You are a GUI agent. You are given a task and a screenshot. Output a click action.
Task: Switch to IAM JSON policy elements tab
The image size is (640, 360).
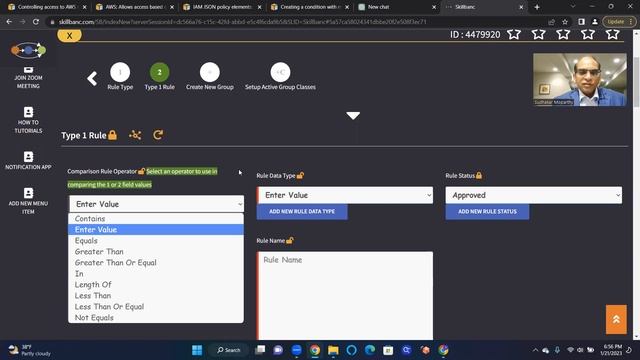222,7
